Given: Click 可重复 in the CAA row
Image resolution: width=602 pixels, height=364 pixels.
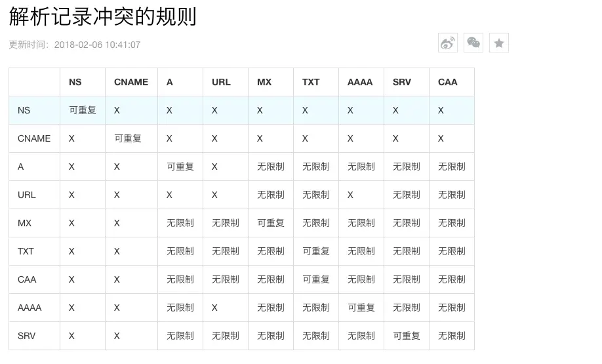Looking at the screenshot, I should click(x=316, y=279).
